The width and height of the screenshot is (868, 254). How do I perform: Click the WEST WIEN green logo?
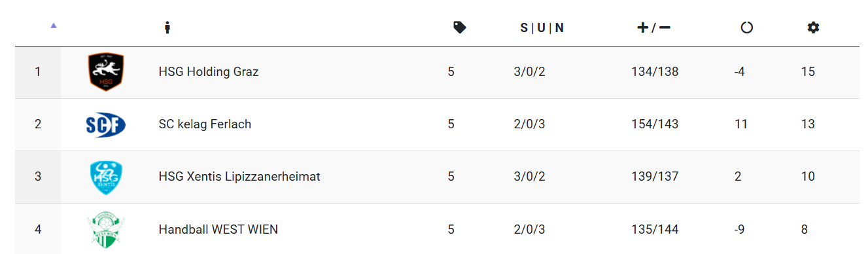106,231
